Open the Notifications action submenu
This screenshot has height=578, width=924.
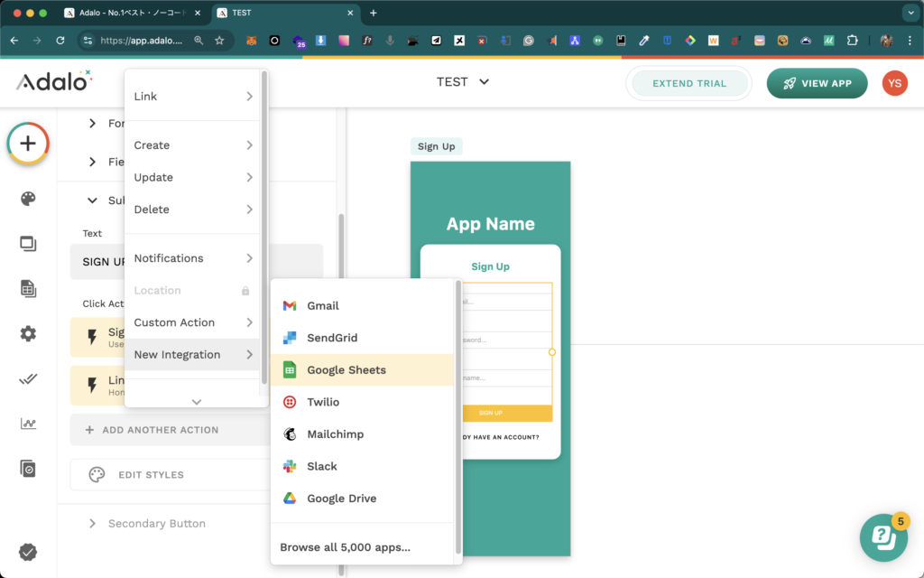coord(192,258)
